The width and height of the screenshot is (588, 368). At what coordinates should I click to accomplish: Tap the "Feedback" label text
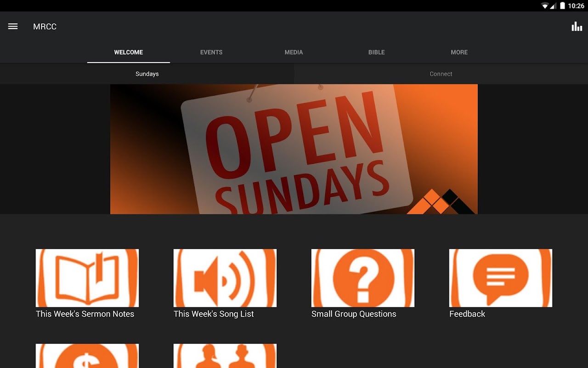pyautogui.click(x=467, y=314)
